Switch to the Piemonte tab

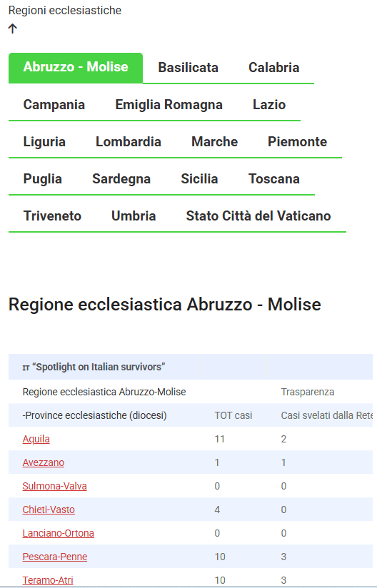(297, 142)
